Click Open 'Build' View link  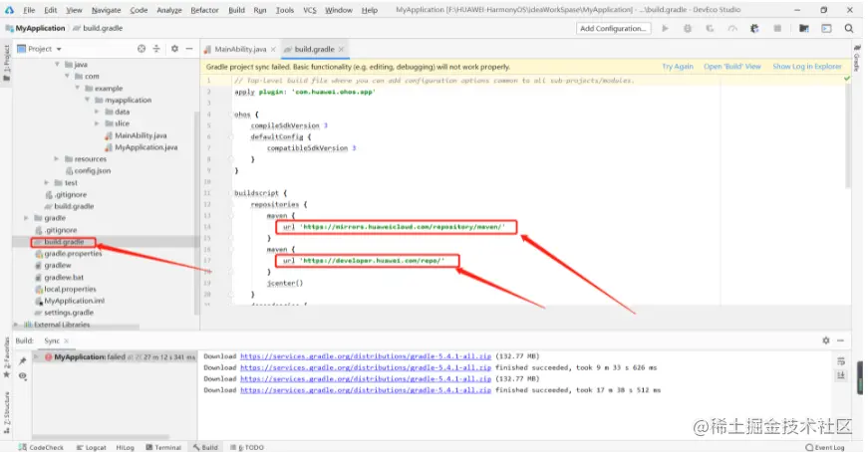pos(732,67)
